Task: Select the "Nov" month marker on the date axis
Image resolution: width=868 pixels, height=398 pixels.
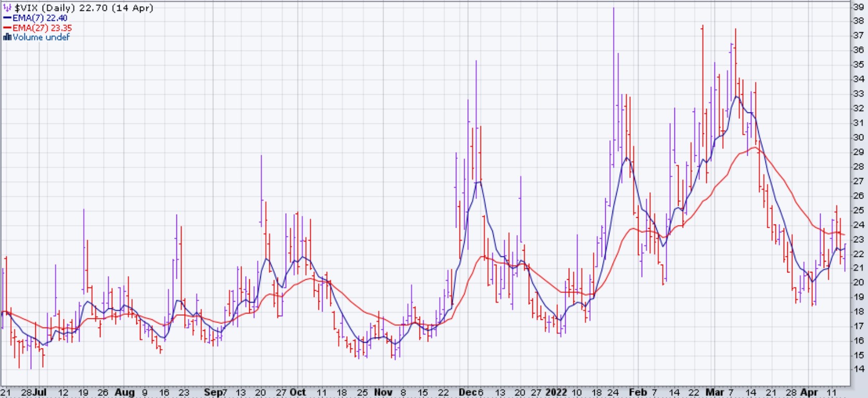Action: [x=383, y=392]
